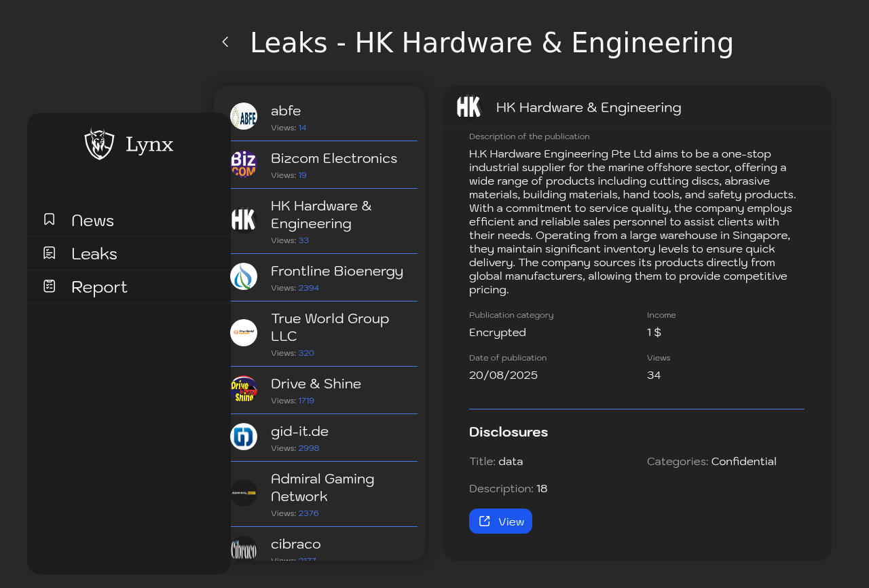Click the Lynx logo emblem
This screenshot has width=869, height=588.
pyautogui.click(x=99, y=143)
